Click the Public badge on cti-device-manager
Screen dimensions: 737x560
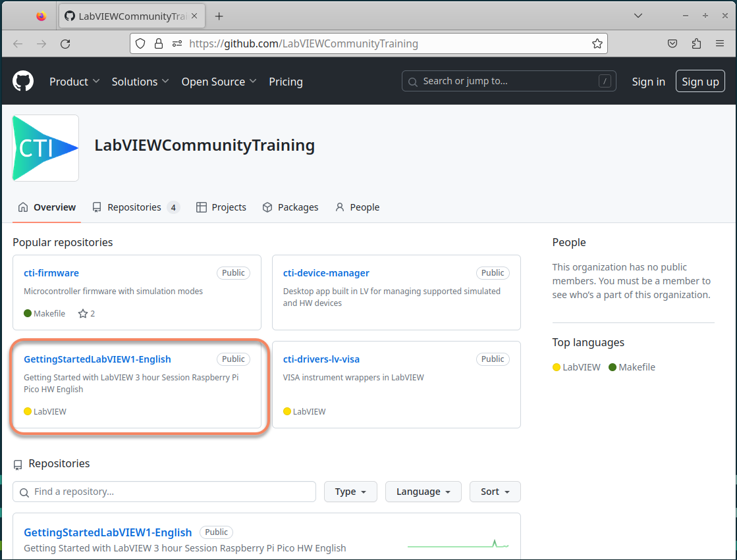(493, 273)
